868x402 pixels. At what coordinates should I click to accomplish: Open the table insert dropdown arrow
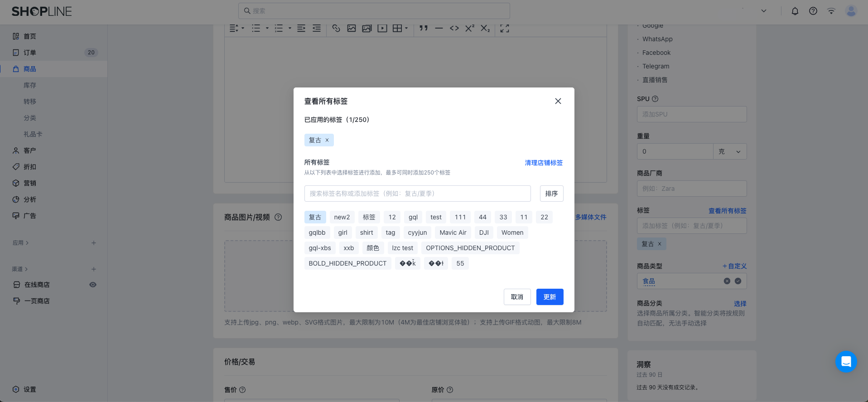(406, 29)
